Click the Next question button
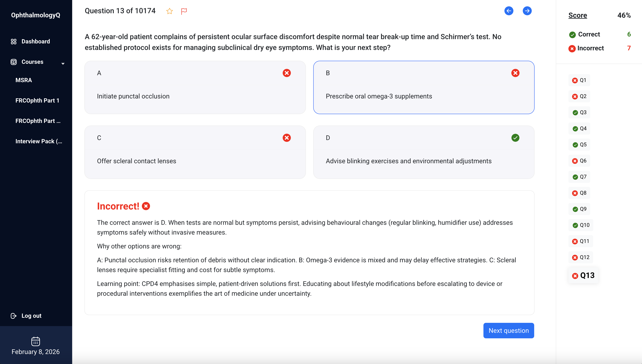 (x=509, y=331)
